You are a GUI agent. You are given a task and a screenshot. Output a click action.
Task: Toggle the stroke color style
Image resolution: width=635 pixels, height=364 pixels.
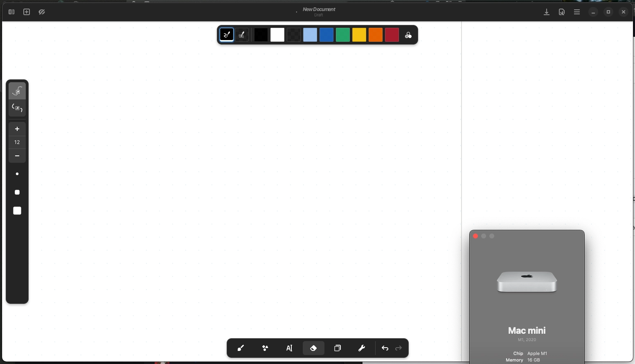pyautogui.click(x=227, y=35)
